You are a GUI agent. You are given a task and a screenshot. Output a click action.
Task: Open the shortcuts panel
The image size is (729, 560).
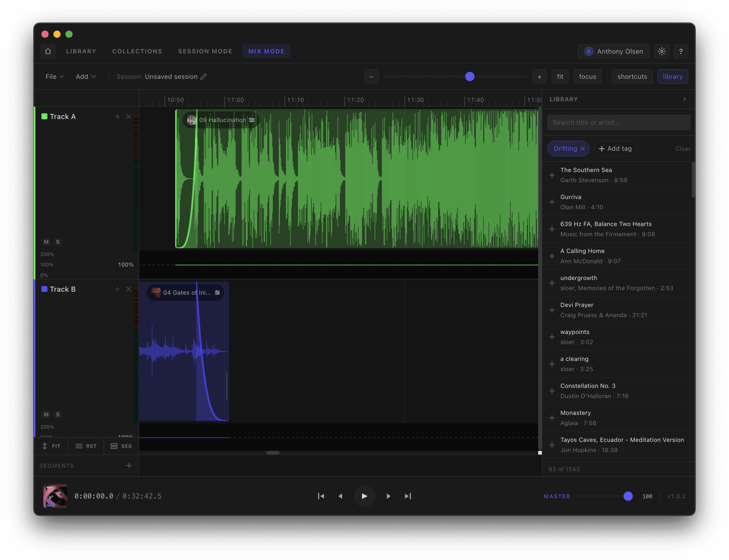click(632, 77)
